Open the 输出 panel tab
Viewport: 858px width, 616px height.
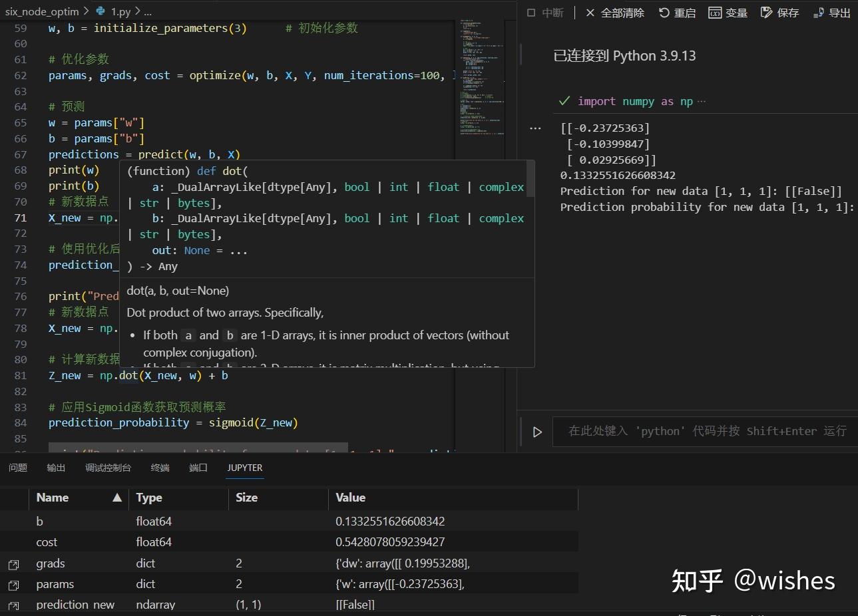point(55,468)
